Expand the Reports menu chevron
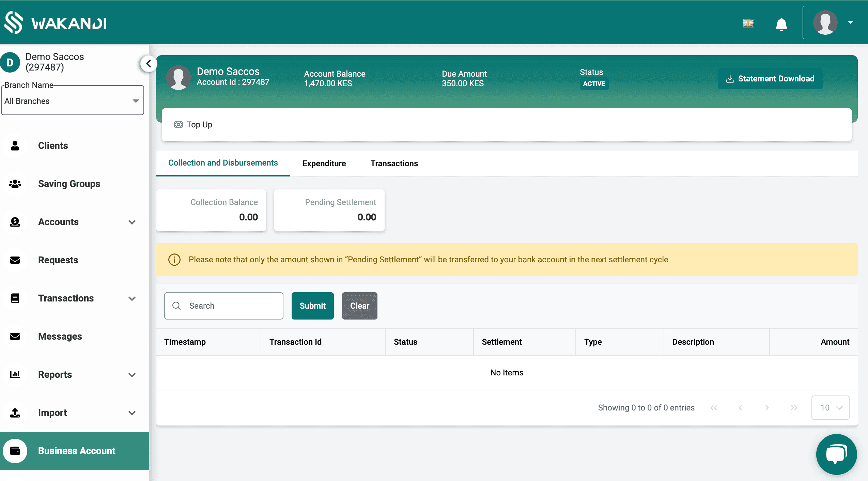 [132, 375]
